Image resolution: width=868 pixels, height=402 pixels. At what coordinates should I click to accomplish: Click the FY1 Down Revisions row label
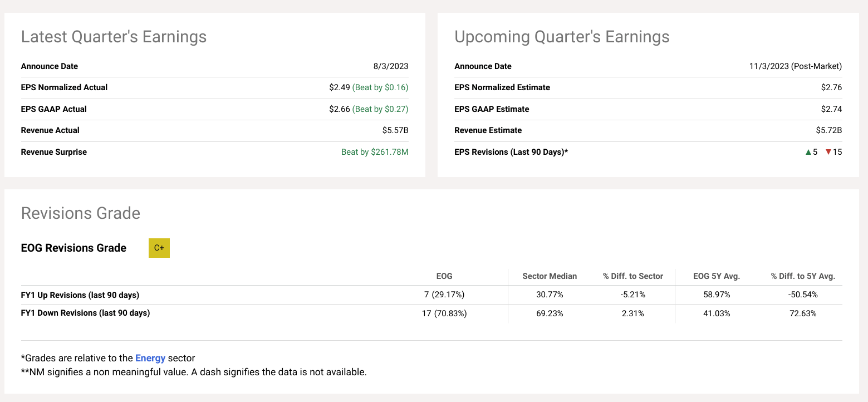pyautogui.click(x=85, y=313)
